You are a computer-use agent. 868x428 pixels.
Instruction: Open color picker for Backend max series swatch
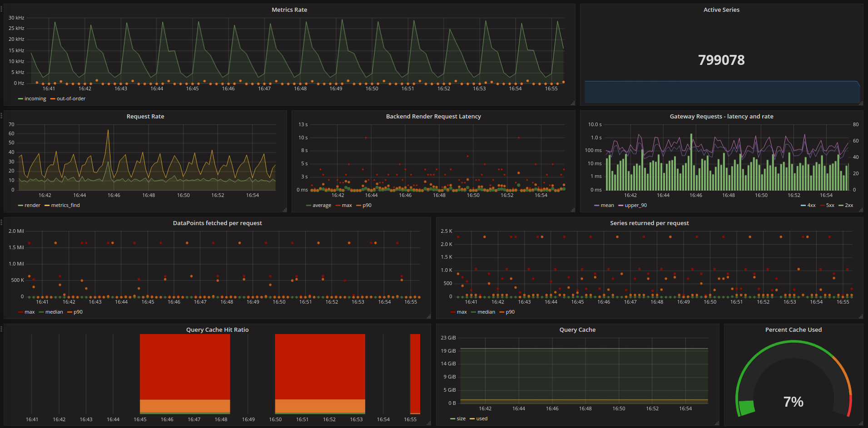point(337,206)
